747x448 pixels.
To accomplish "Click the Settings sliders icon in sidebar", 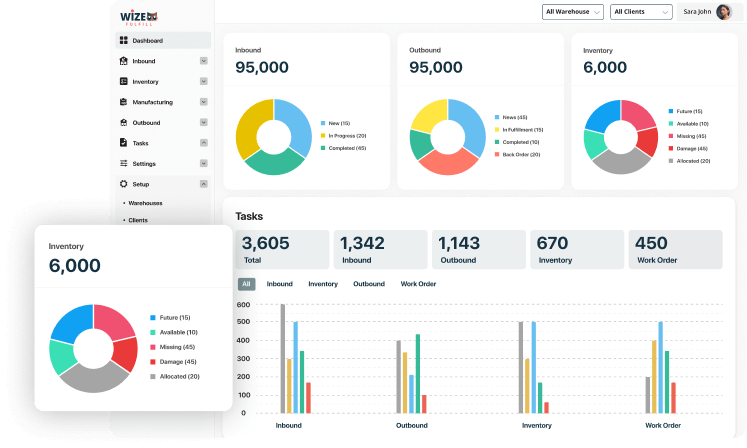I will [124, 164].
